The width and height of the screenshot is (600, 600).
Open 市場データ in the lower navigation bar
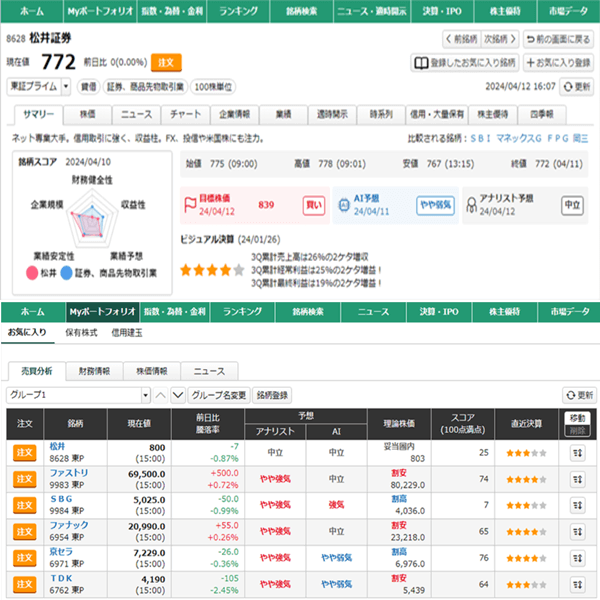click(x=570, y=312)
